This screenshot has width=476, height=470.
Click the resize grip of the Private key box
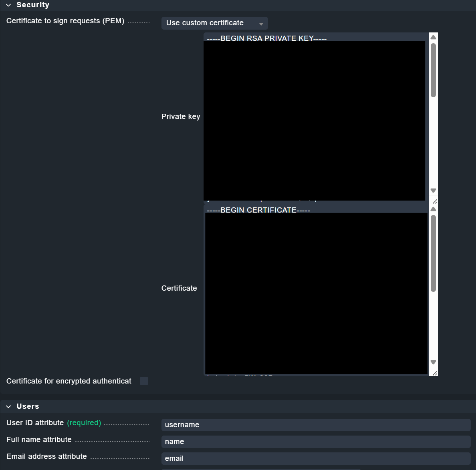point(435,201)
